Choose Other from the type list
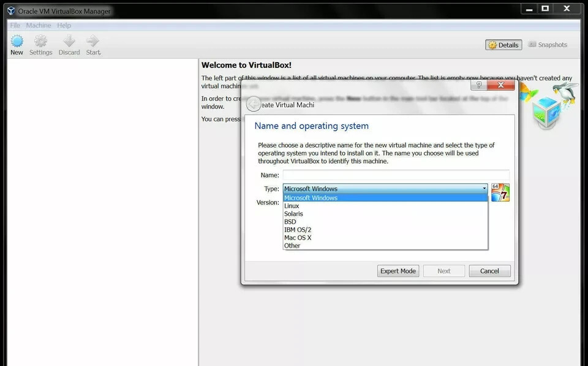This screenshot has height=366, width=588. coord(385,245)
